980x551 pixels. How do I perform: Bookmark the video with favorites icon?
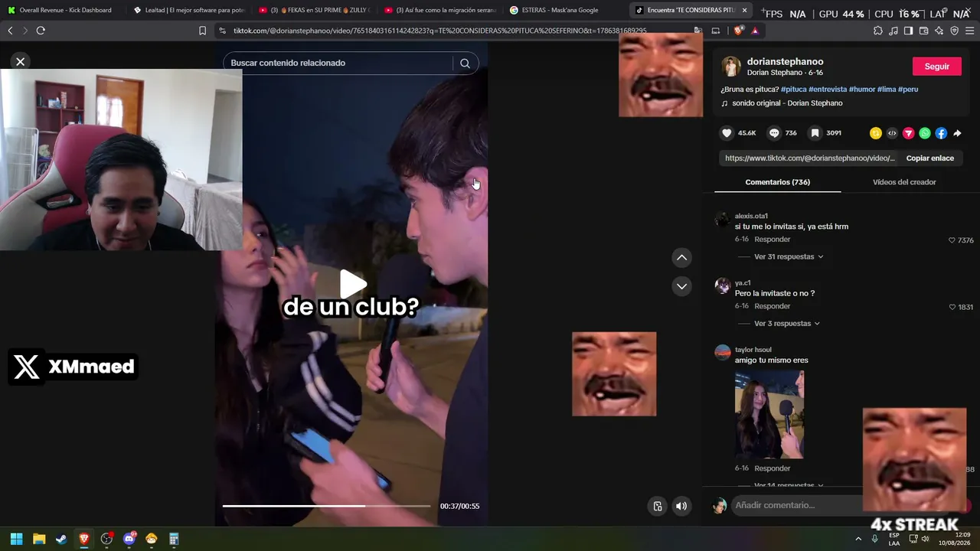815,133
